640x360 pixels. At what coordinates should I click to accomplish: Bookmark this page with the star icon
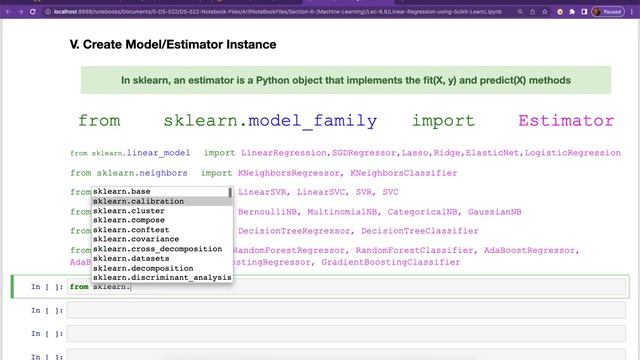click(544, 12)
